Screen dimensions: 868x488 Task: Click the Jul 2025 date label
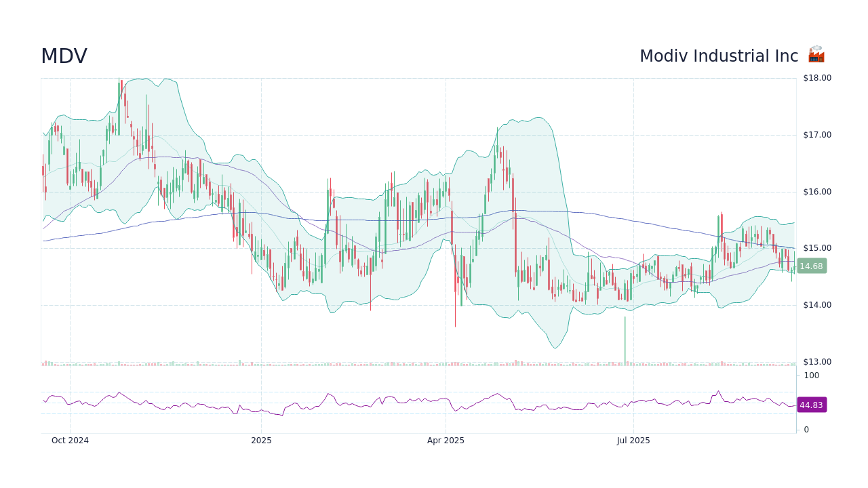click(x=633, y=441)
